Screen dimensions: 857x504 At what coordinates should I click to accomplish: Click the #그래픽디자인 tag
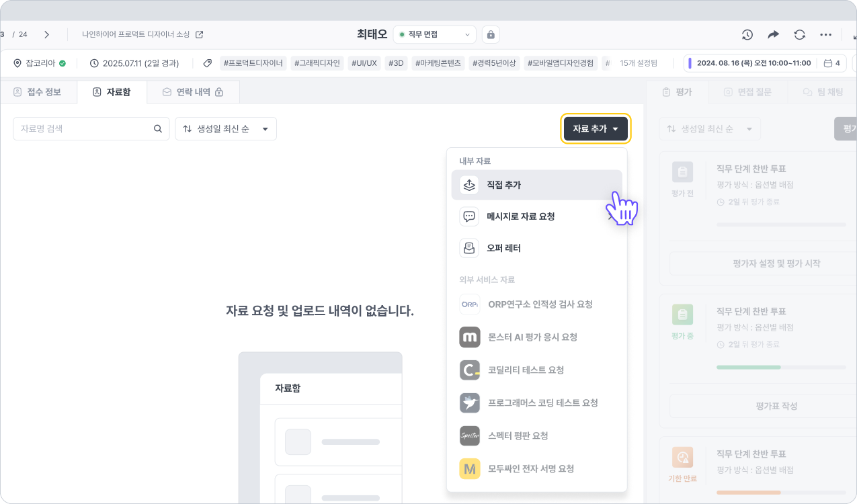[x=317, y=63]
